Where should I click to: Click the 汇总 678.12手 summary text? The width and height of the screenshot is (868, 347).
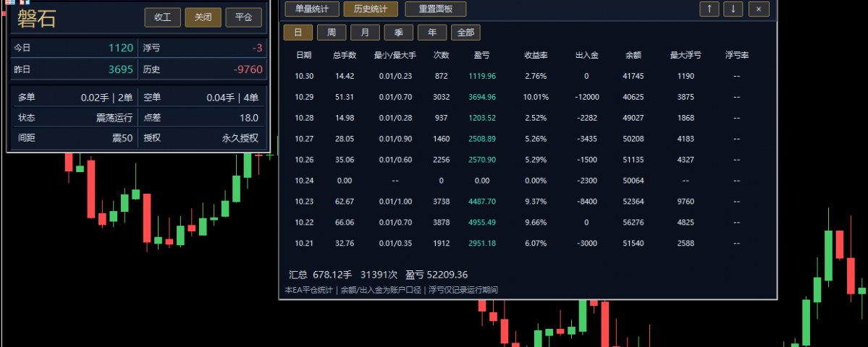321,275
